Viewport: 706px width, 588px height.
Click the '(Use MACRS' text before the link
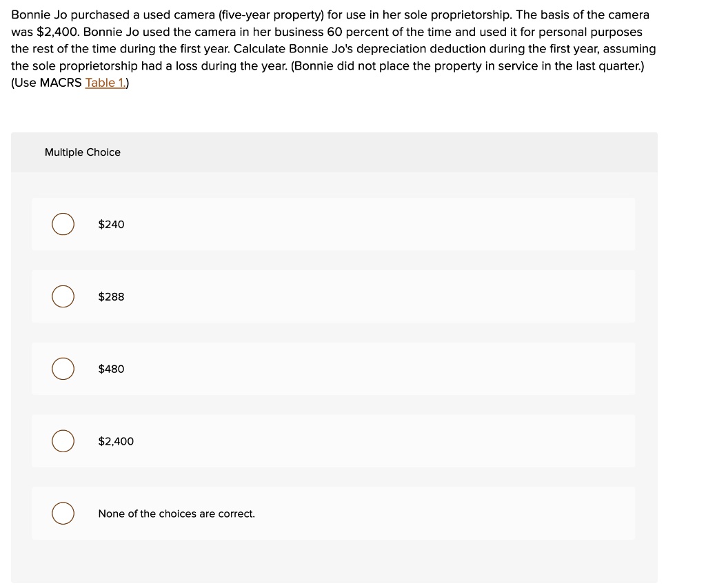coord(46,83)
